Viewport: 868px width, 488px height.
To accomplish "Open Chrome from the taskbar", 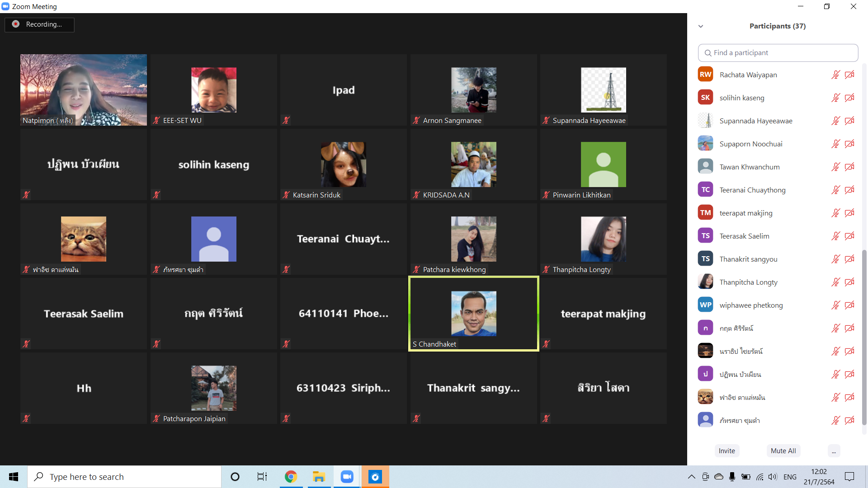I will [291, 477].
